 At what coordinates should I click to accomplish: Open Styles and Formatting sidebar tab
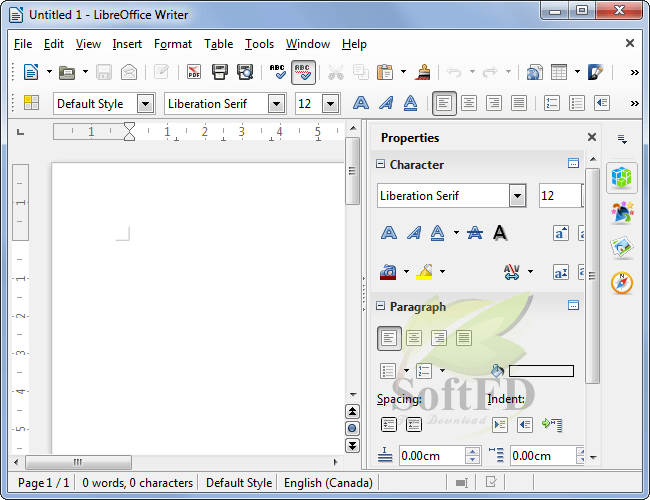[x=622, y=212]
